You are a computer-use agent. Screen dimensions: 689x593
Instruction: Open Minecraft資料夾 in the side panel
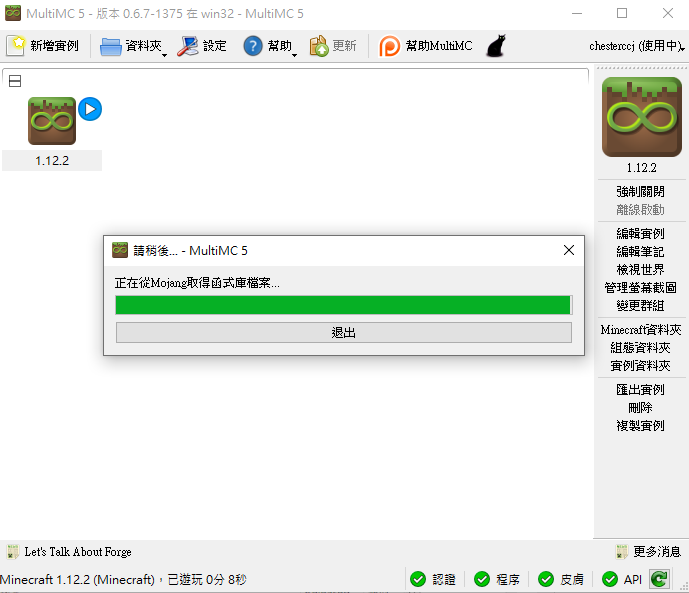pos(641,330)
